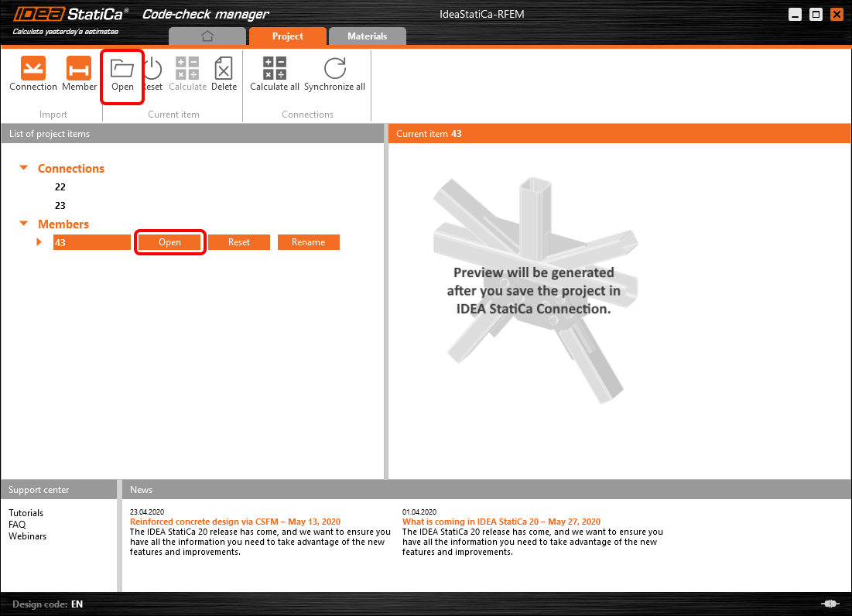Image resolution: width=852 pixels, height=616 pixels.
Task: Open the Webinars link
Action: (27, 536)
